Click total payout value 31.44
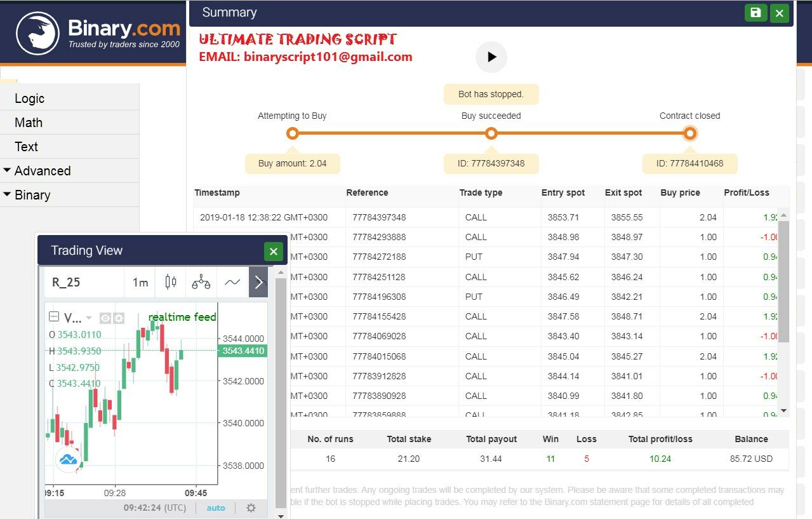This screenshot has width=812, height=519. 491,459
